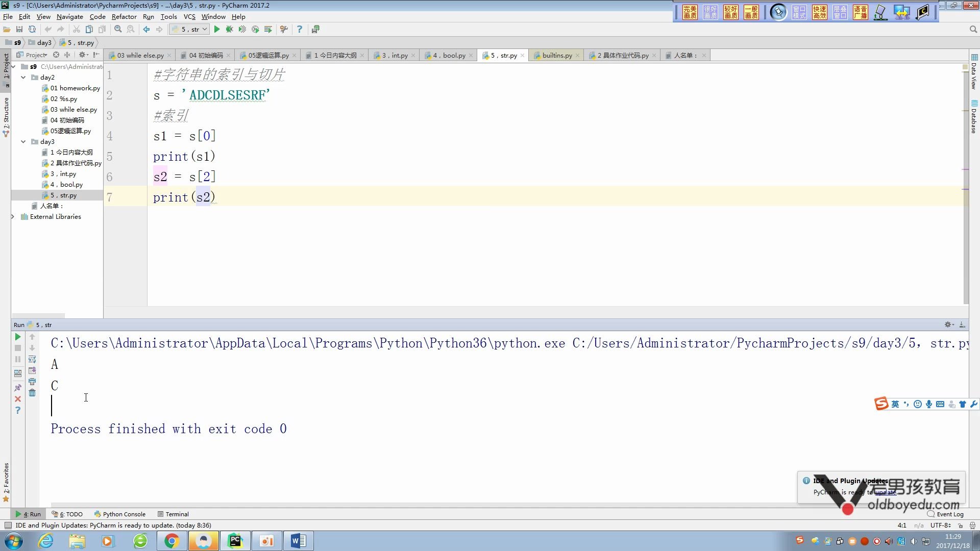The image size is (980, 551).
Task: Toggle soft-wrap in run console
Action: point(32,359)
